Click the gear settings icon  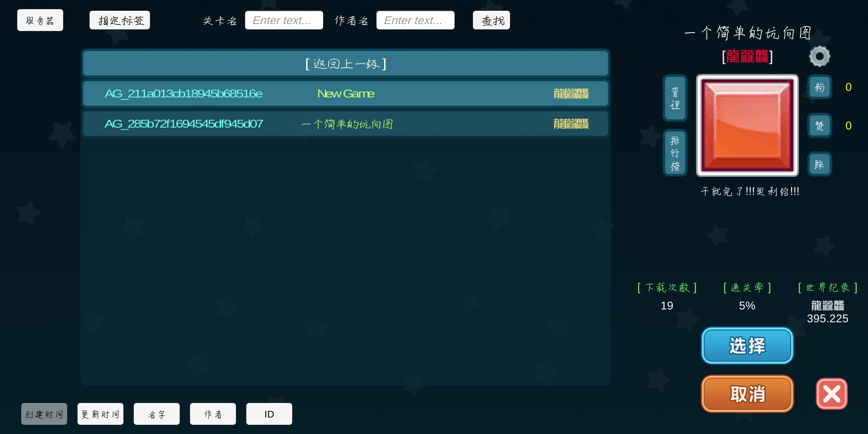[x=819, y=56]
